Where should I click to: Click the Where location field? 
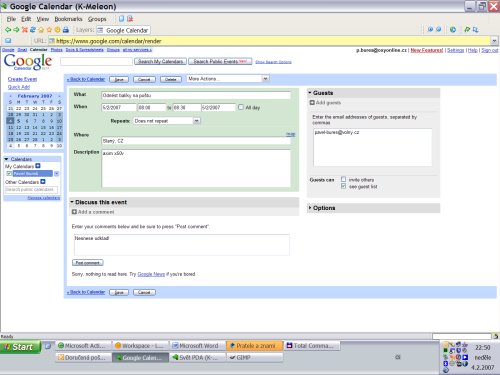coord(196,141)
